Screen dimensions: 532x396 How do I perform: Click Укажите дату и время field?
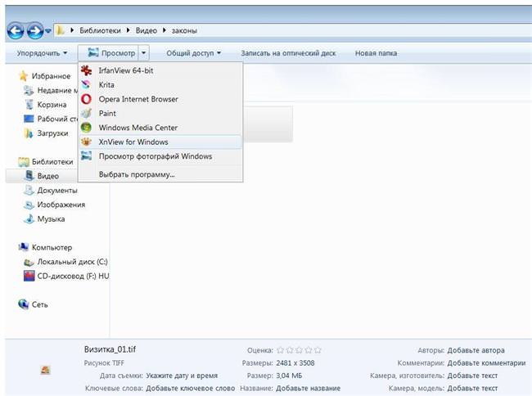pos(182,376)
